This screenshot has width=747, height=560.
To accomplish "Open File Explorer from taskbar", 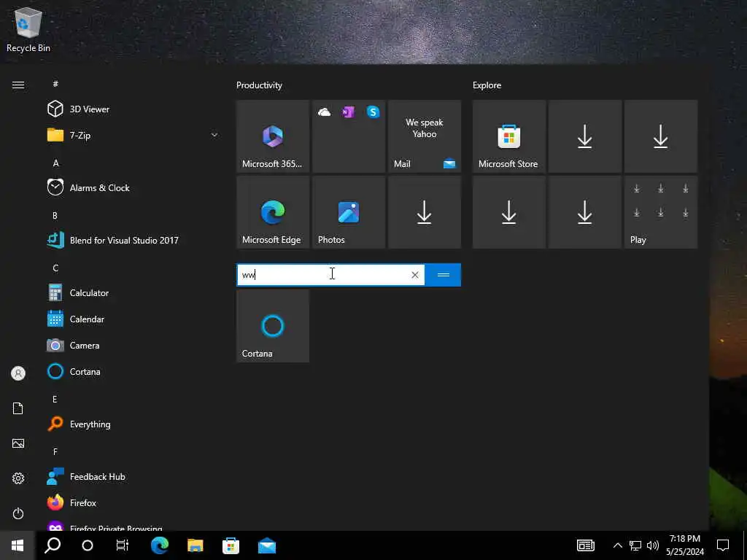I will coord(196,545).
